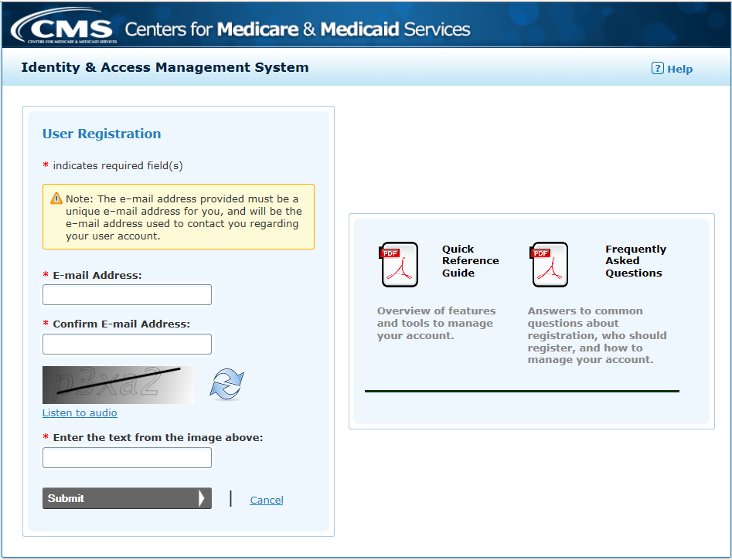Click the warning triangle icon in the note
This screenshot has width=732, height=560.
tap(56, 199)
